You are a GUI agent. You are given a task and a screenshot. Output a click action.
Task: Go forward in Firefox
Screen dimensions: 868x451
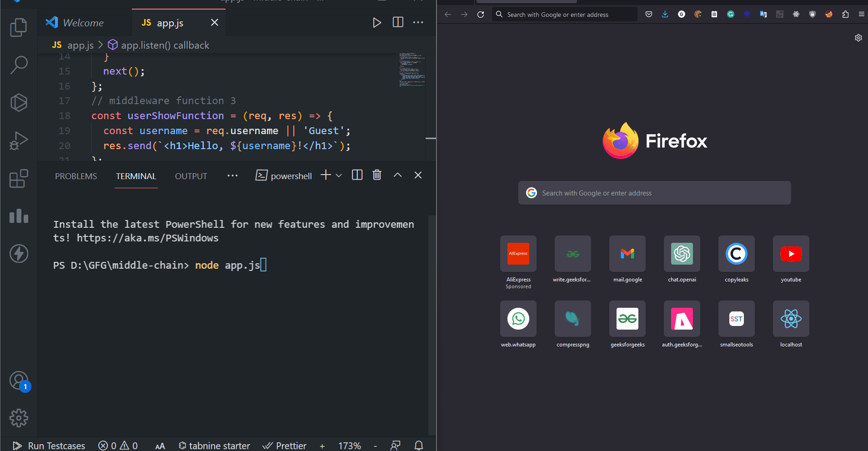pyautogui.click(x=464, y=15)
